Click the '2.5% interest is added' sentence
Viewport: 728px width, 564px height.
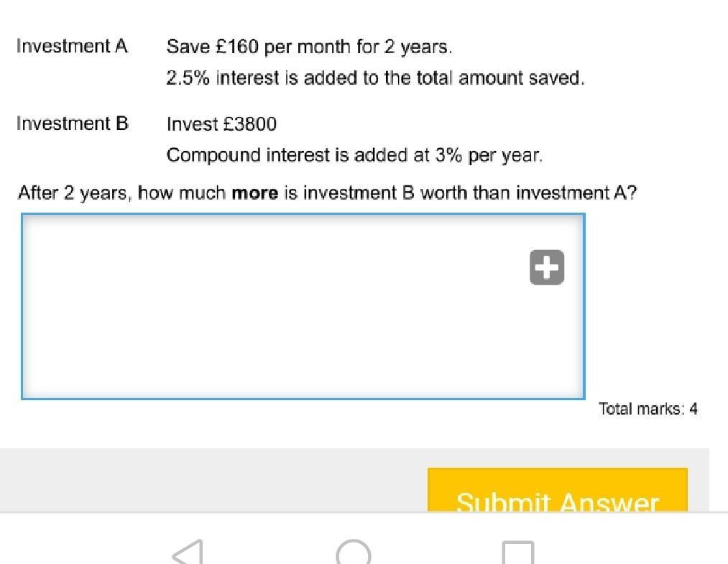point(375,78)
